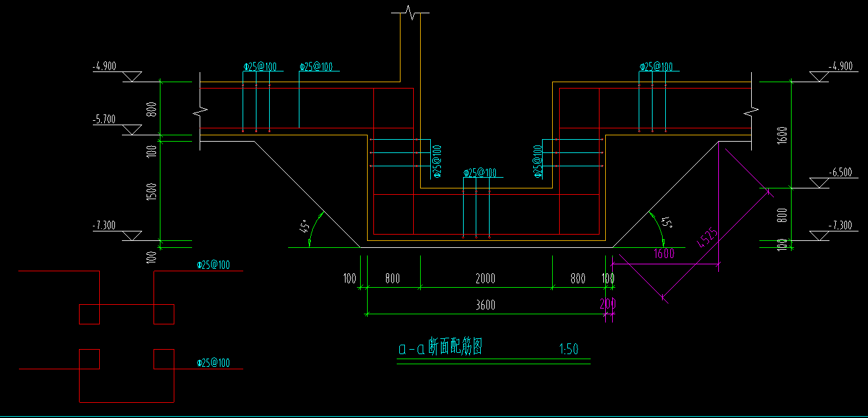Screen dimensions: 868x418
Task: Select the "100" vertical dimension below left -5.700
Action: click(152, 151)
